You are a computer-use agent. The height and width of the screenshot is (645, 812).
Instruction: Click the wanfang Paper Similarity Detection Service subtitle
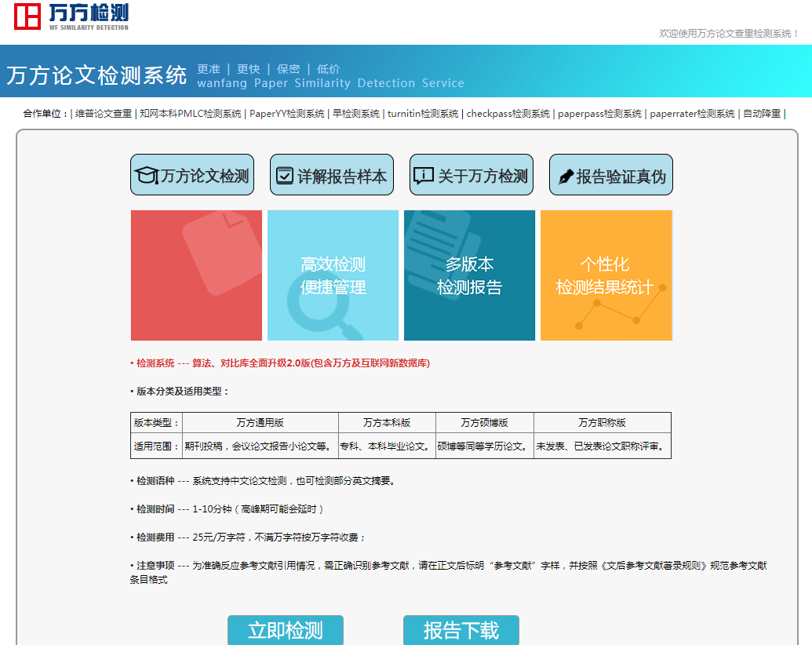330,83
